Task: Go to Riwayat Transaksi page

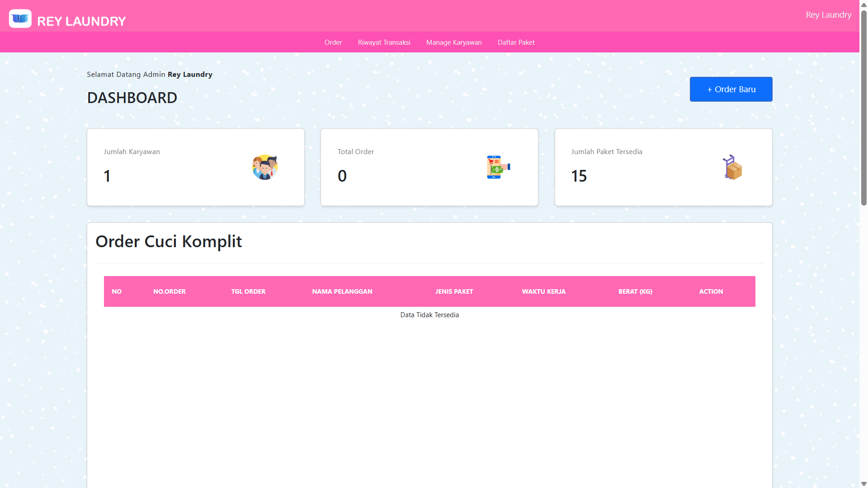Action: 384,42
